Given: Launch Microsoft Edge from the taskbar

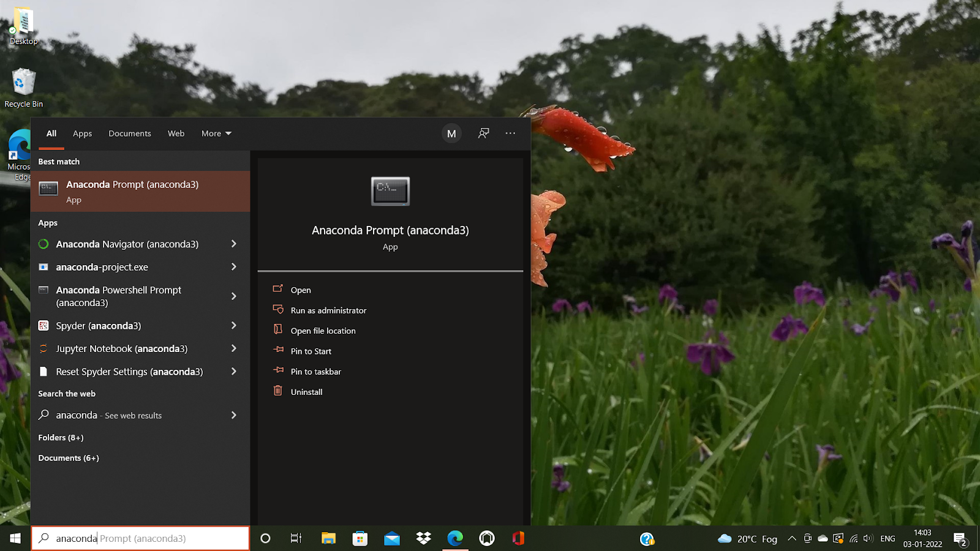Looking at the screenshot, I should (455, 538).
